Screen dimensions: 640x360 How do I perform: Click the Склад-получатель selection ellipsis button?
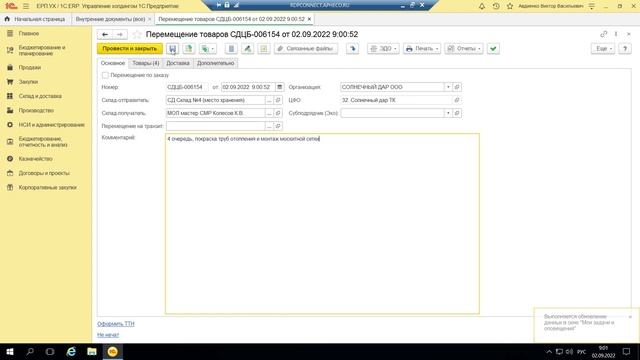(269, 113)
